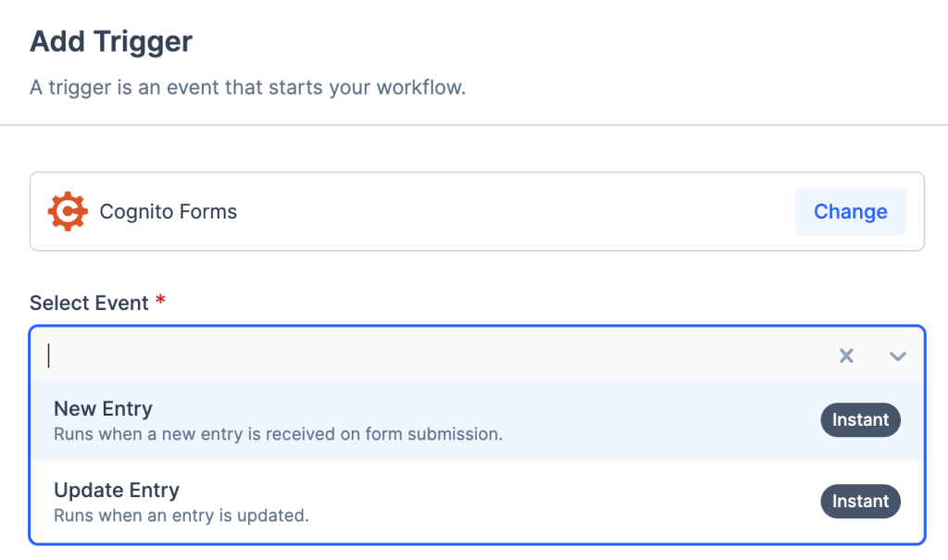Viewport: 948px width, 560px height.
Task: Click the Instant badge beside Update Entry
Action: pos(860,502)
